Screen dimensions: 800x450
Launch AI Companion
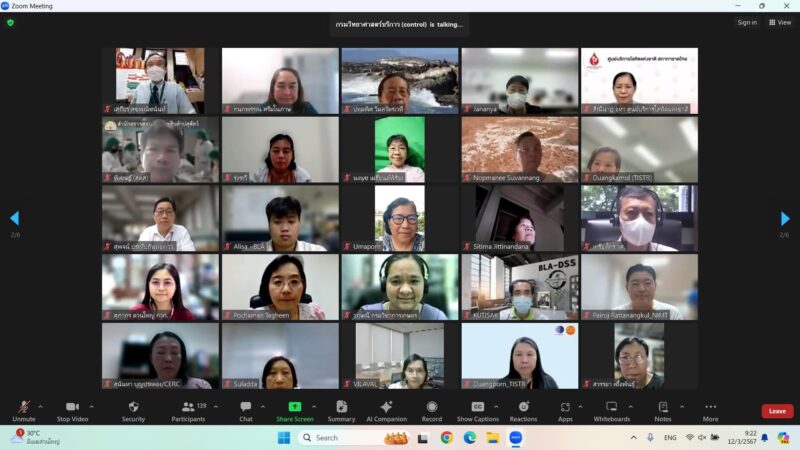[x=387, y=411]
